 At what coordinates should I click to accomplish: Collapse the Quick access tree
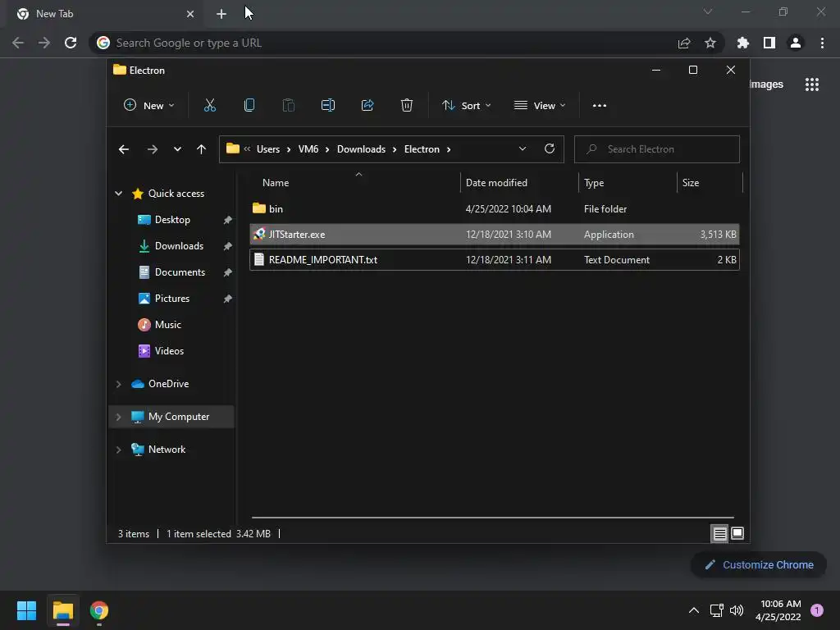tap(118, 194)
